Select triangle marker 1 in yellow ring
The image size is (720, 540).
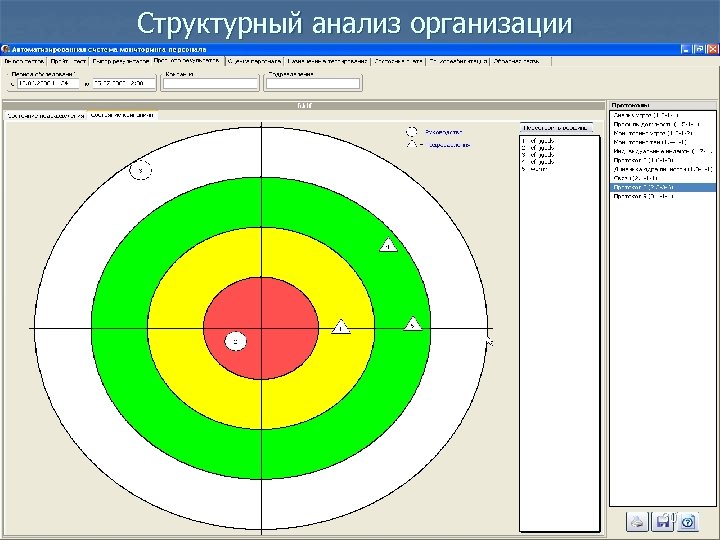click(x=341, y=327)
